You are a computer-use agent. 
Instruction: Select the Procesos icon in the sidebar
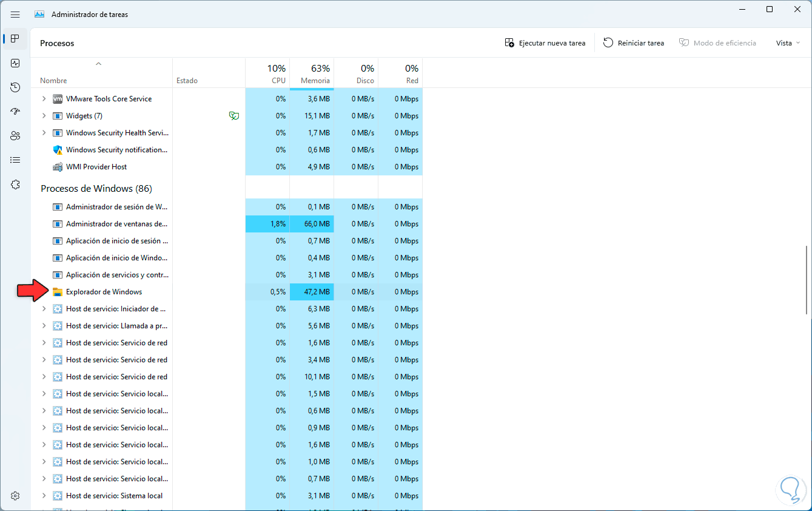[x=15, y=39]
